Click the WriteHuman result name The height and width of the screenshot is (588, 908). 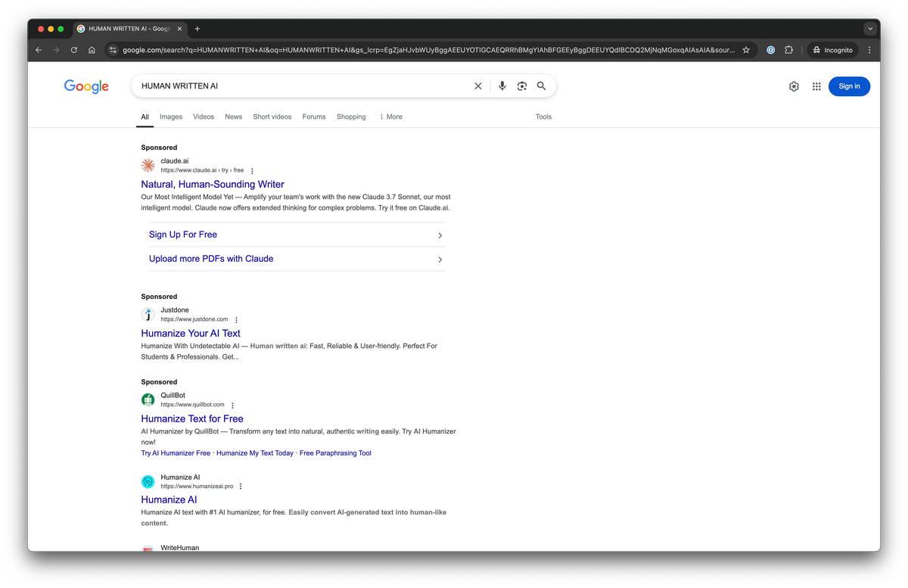180,547
